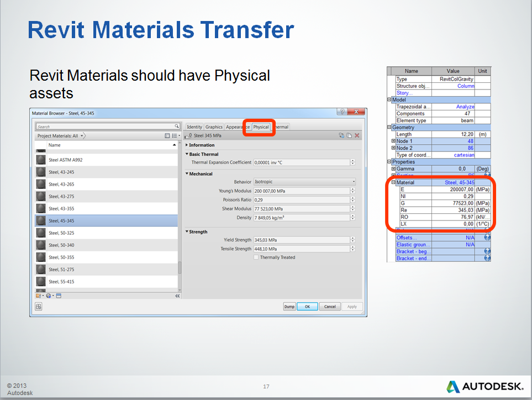Duplicate the Steel 345 MPa asset
This screenshot has width=532, height=400.
click(x=349, y=136)
